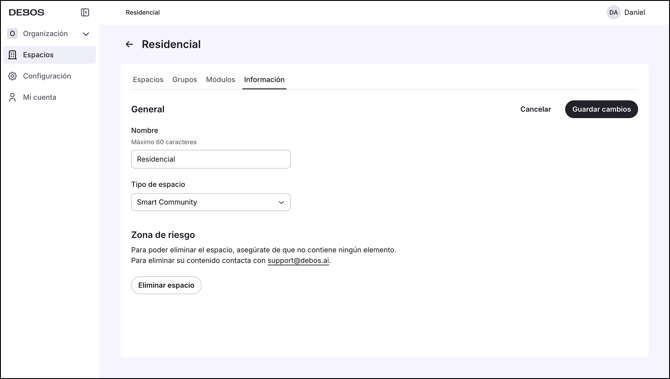This screenshot has height=379, width=670.
Task: Click the 'Nombre' field label
Action: coord(144,130)
